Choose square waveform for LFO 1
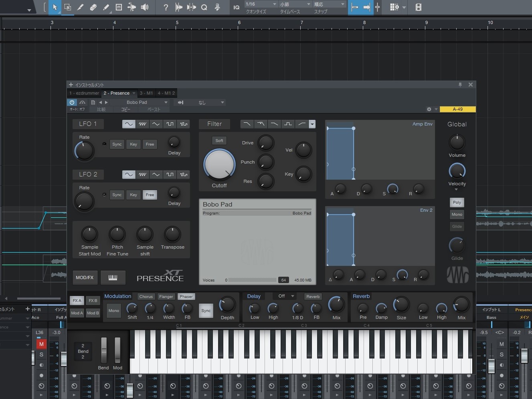This screenshot has height=399, width=532. tap(170, 124)
